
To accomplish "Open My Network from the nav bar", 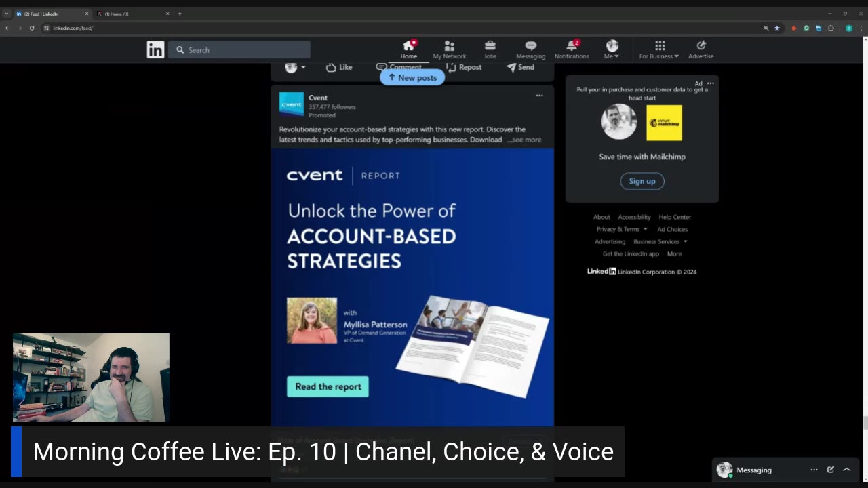I will [x=449, y=49].
